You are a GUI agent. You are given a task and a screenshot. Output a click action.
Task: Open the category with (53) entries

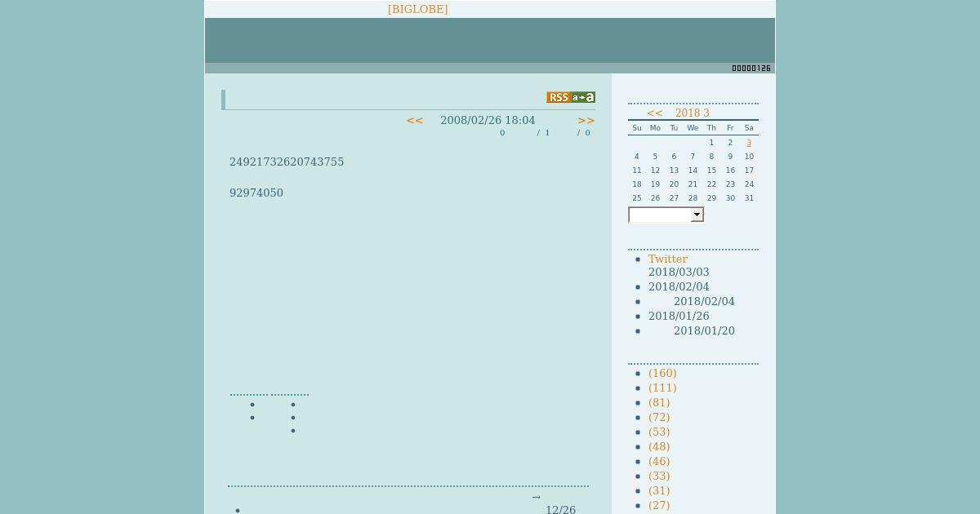click(x=659, y=432)
